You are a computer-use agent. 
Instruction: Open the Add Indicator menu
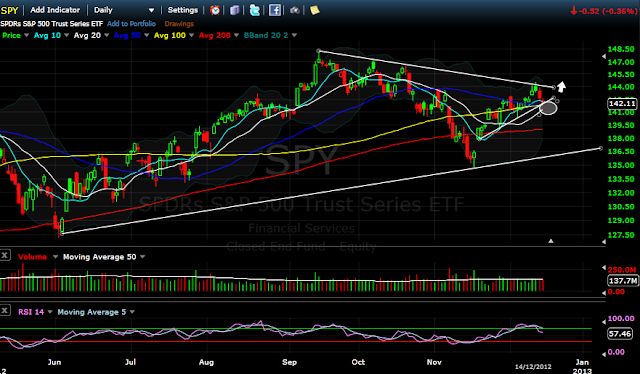click(x=55, y=10)
